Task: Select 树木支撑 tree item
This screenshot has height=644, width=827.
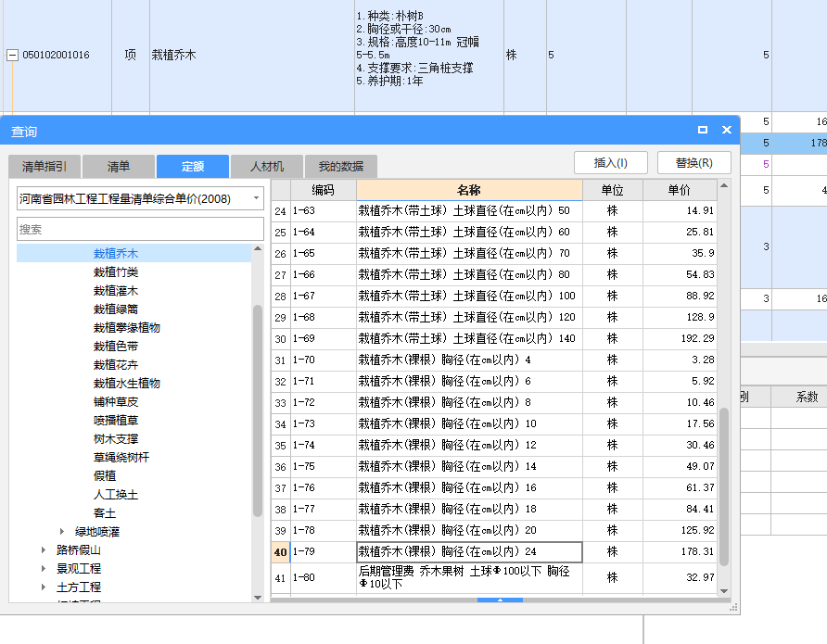Action: 116,438
